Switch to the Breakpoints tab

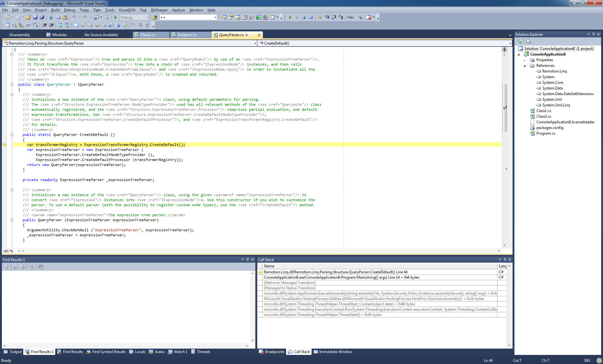click(272, 352)
